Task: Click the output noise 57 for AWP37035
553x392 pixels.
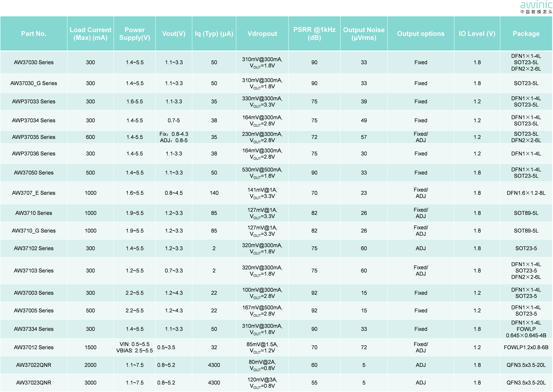Action: [364, 137]
